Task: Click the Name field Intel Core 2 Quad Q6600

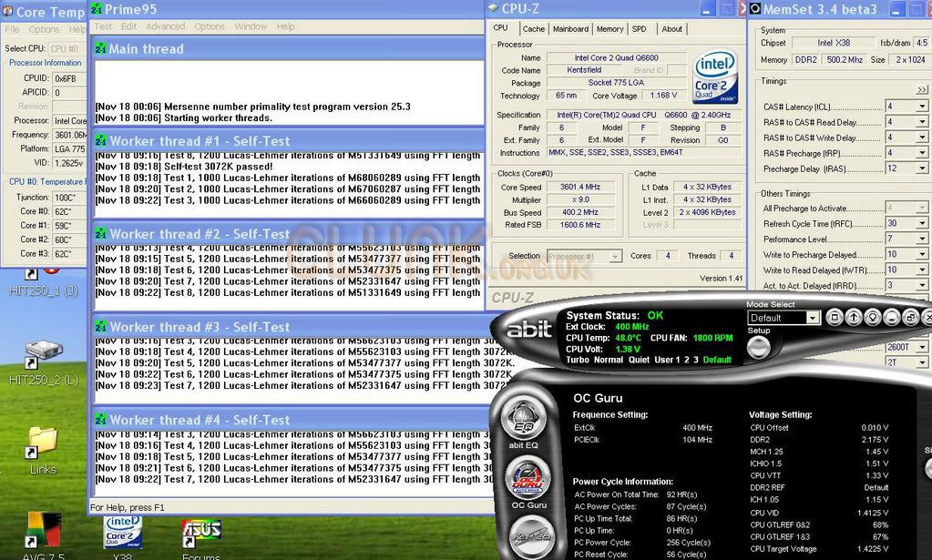Action: click(617, 57)
